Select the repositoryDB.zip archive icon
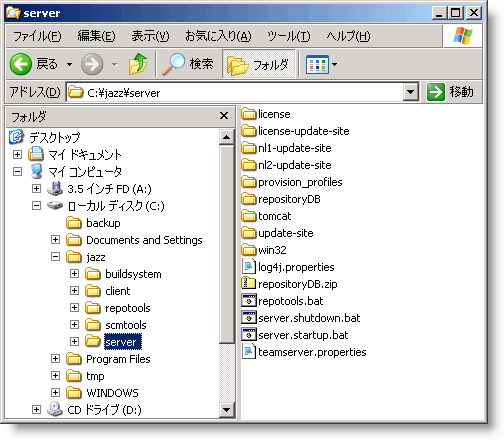This screenshot has height=440, width=504. (248, 284)
